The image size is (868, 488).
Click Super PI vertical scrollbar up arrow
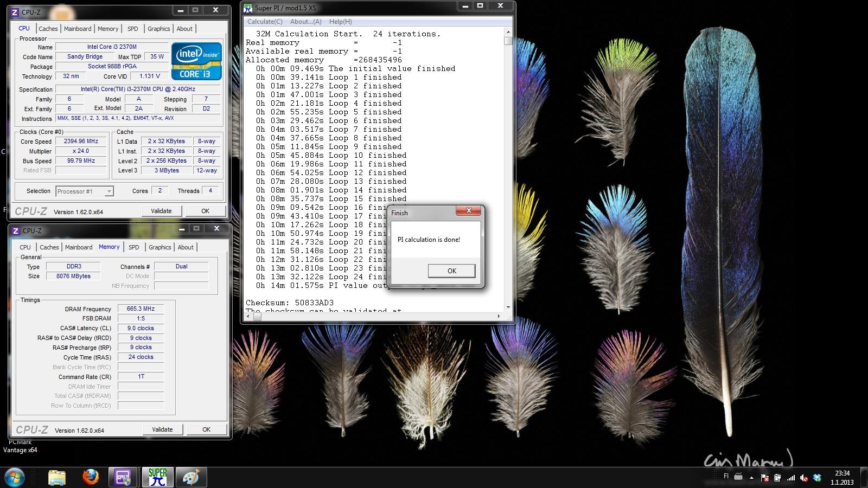508,32
